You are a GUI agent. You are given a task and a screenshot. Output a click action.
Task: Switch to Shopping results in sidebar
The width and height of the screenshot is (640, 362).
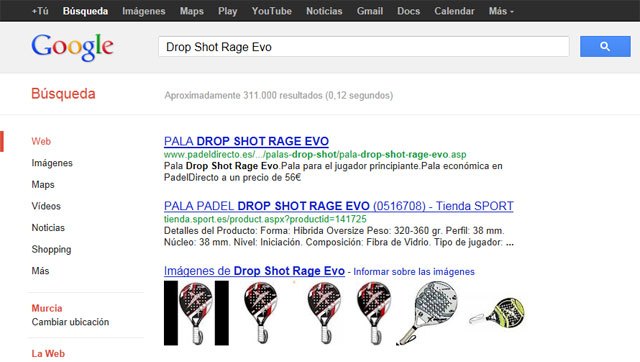tap(51, 249)
